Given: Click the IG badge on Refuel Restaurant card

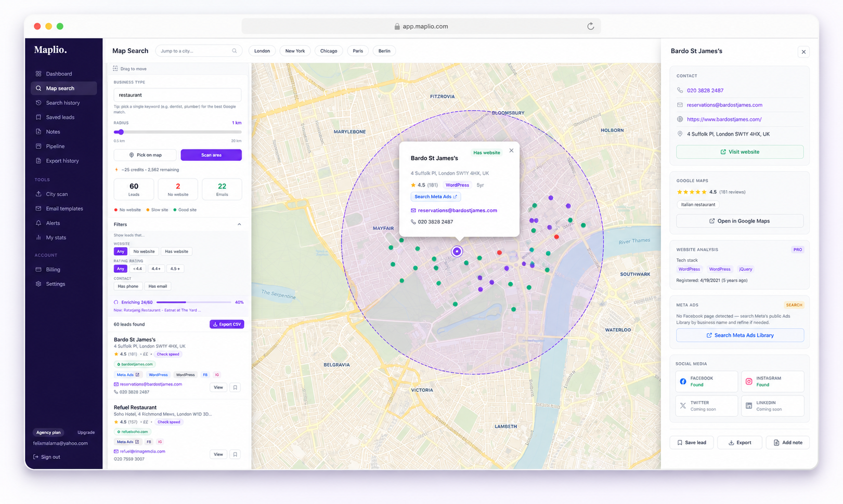Looking at the screenshot, I should click(x=160, y=442).
